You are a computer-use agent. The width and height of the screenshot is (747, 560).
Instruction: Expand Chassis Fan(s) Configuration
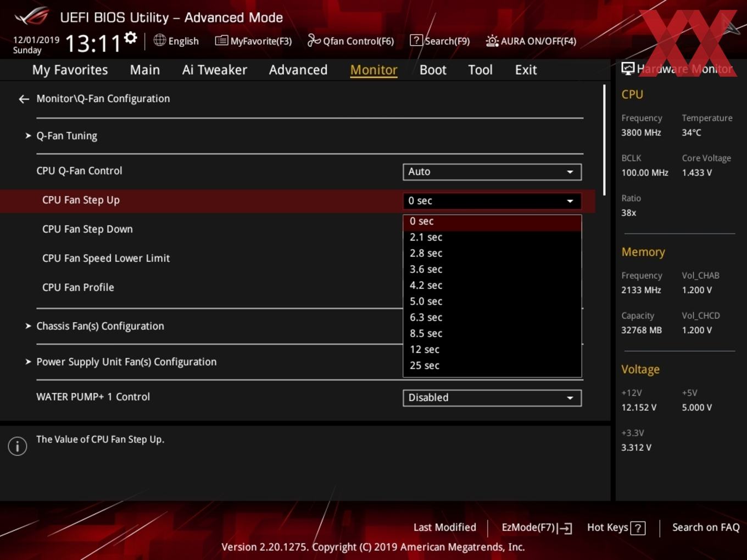coord(99,326)
